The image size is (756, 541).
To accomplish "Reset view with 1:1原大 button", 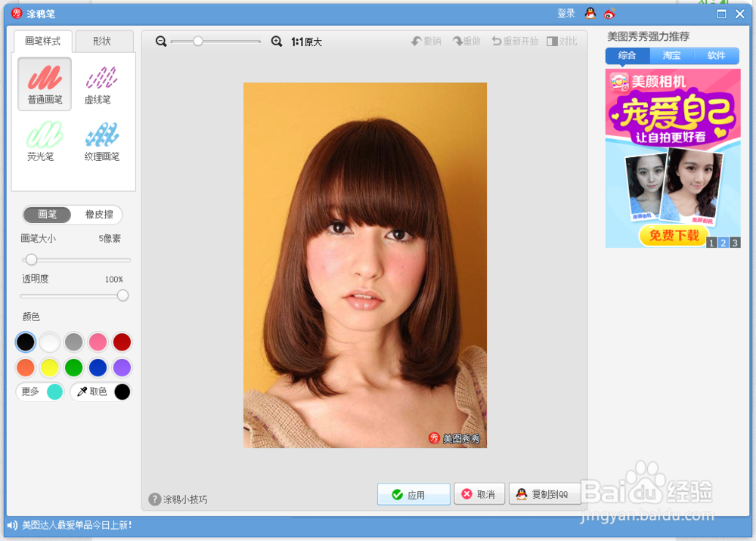I will point(306,42).
